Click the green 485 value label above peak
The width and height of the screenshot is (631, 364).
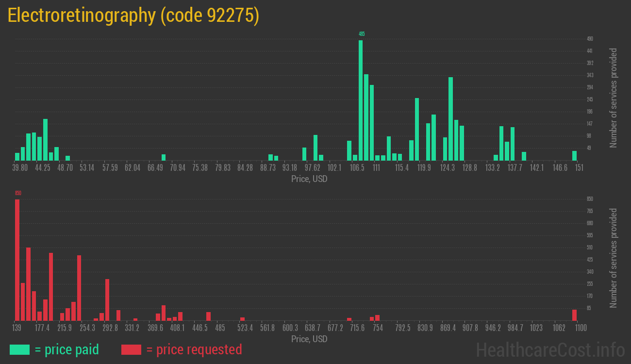pyautogui.click(x=362, y=34)
